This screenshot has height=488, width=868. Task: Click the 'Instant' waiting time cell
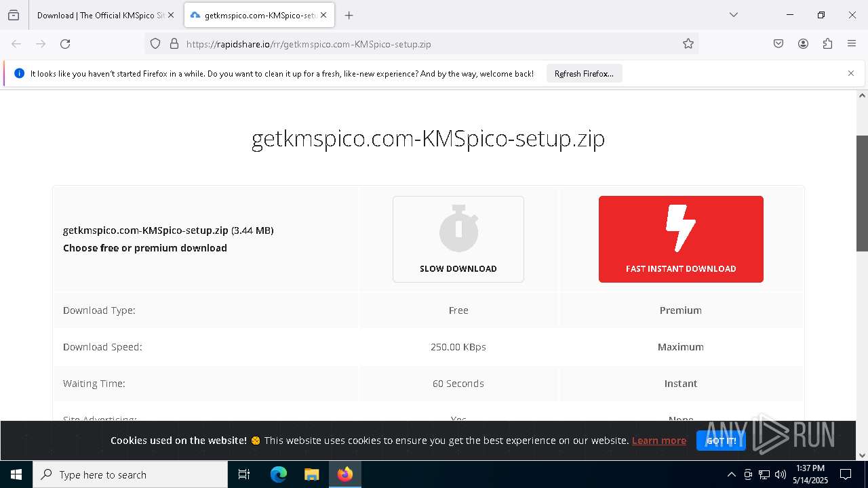pyautogui.click(x=681, y=384)
